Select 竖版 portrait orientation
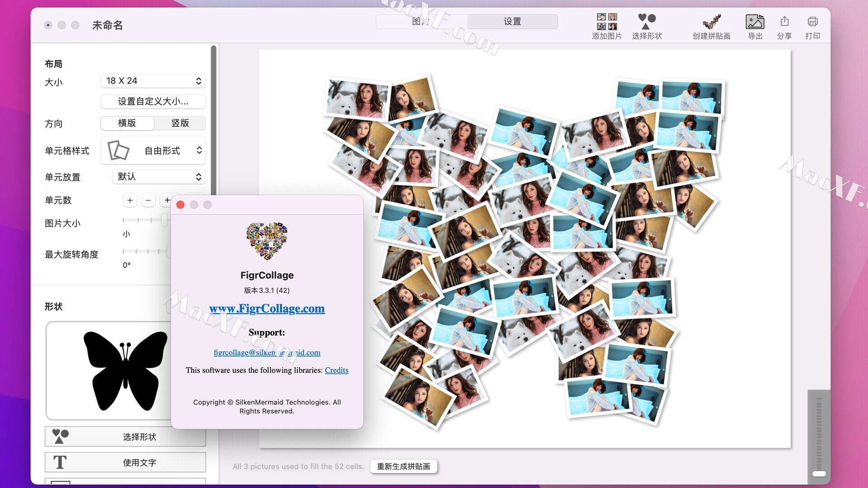Image resolution: width=868 pixels, height=488 pixels. point(180,123)
